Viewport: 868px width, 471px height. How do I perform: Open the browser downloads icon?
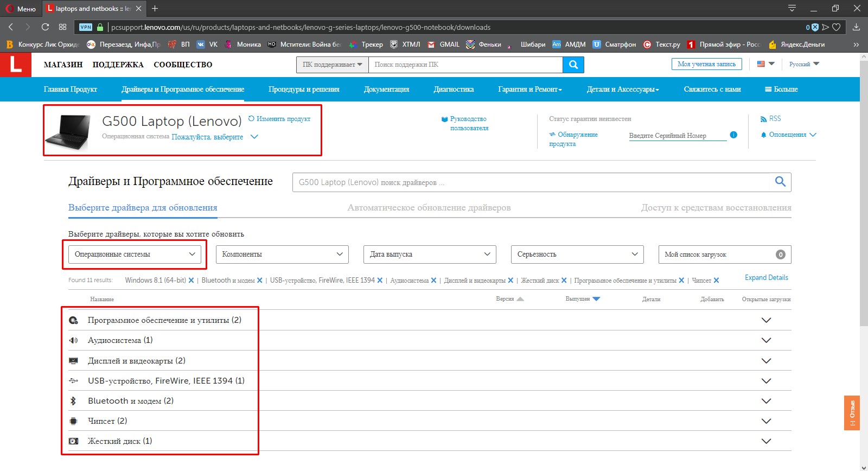point(856,27)
